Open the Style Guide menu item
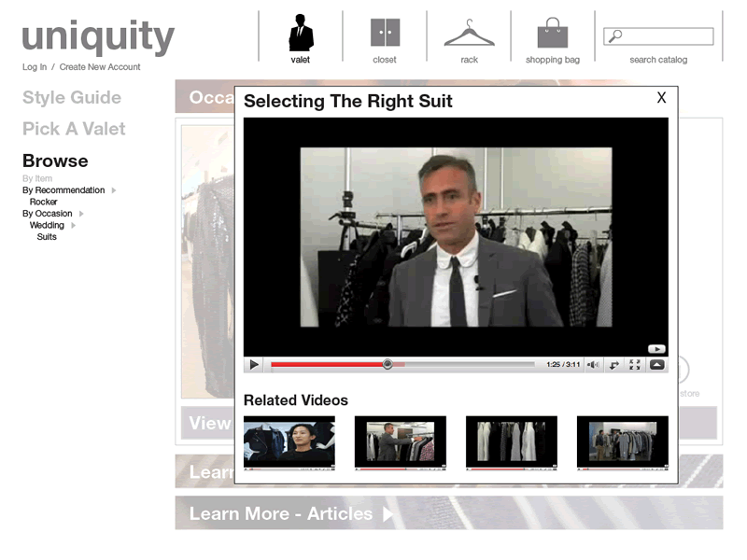 tap(72, 98)
